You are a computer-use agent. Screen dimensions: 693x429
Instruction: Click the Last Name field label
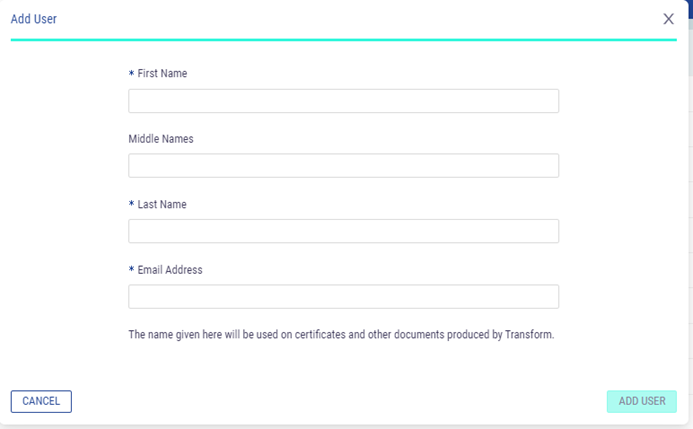162,205
